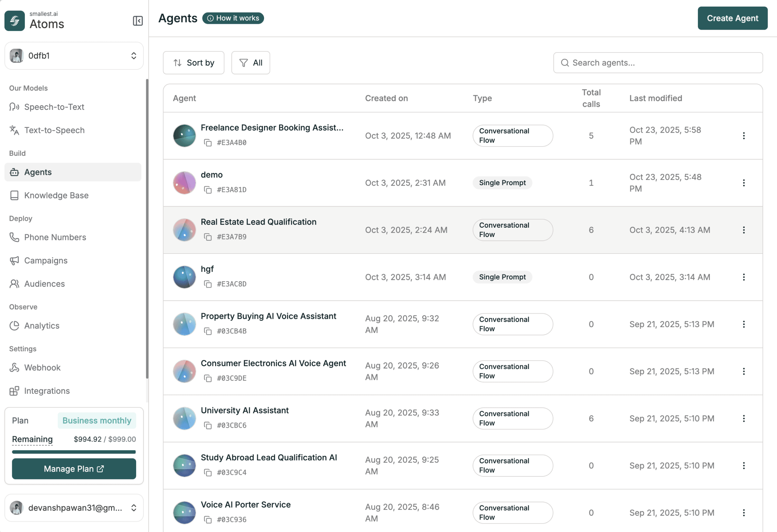Viewport: 777px width, 532px height.
Task: Click the Atoms logo icon
Action: tap(15, 21)
